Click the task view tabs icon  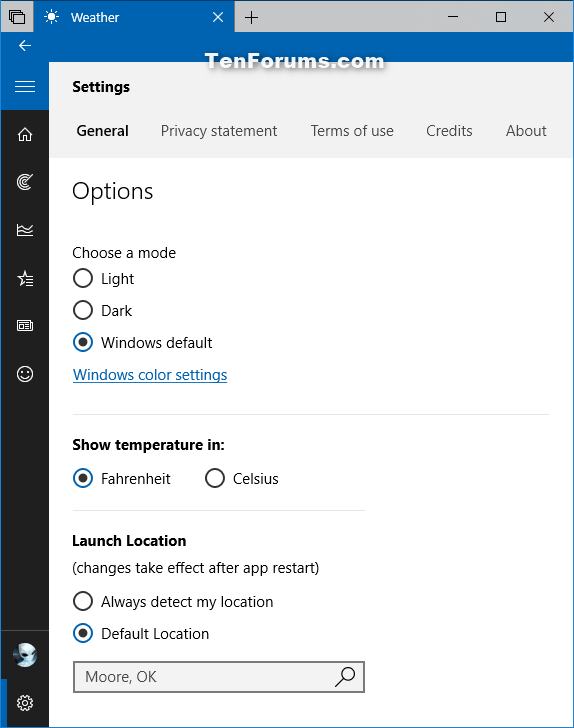tap(17, 17)
